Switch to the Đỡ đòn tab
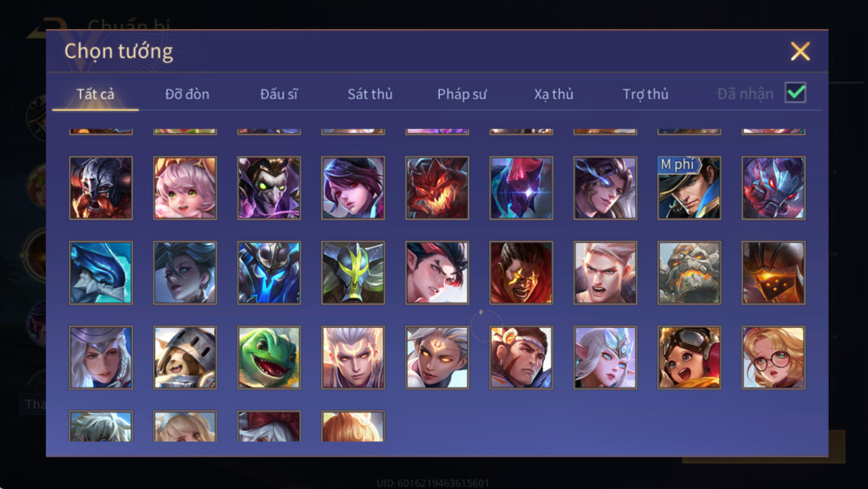 pyautogui.click(x=187, y=94)
